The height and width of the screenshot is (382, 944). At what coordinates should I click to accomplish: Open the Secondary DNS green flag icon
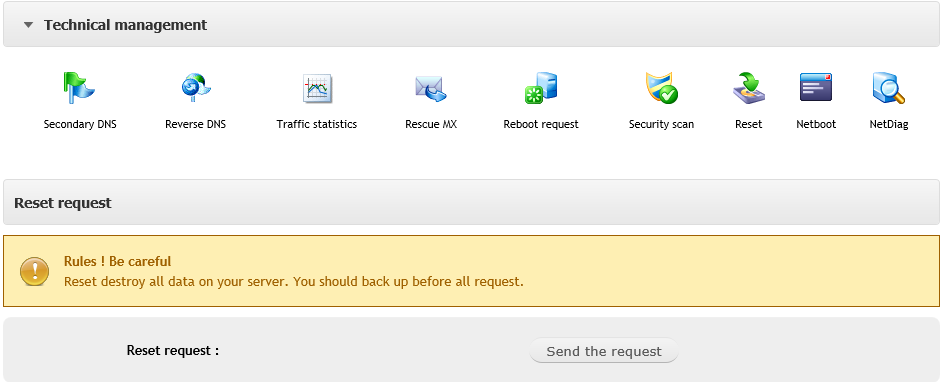(x=79, y=88)
